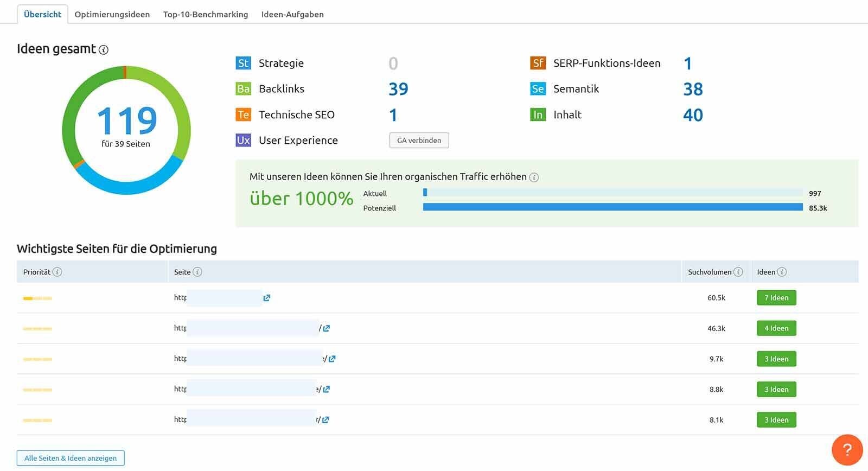868x471 pixels.
Task: Click the Strategie count 0
Action: click(x=393, y=63)
